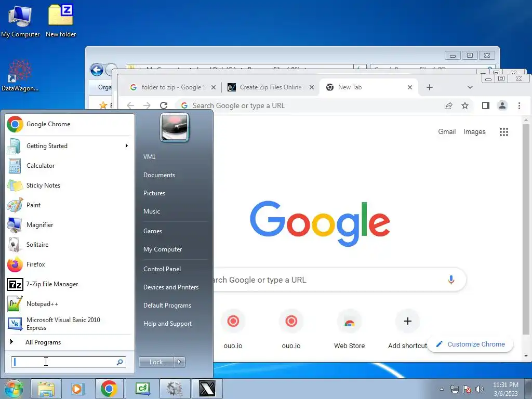Open Windows Media Player taskbar icon
This screenshot has width=532, height=399.
click(77, 389)
